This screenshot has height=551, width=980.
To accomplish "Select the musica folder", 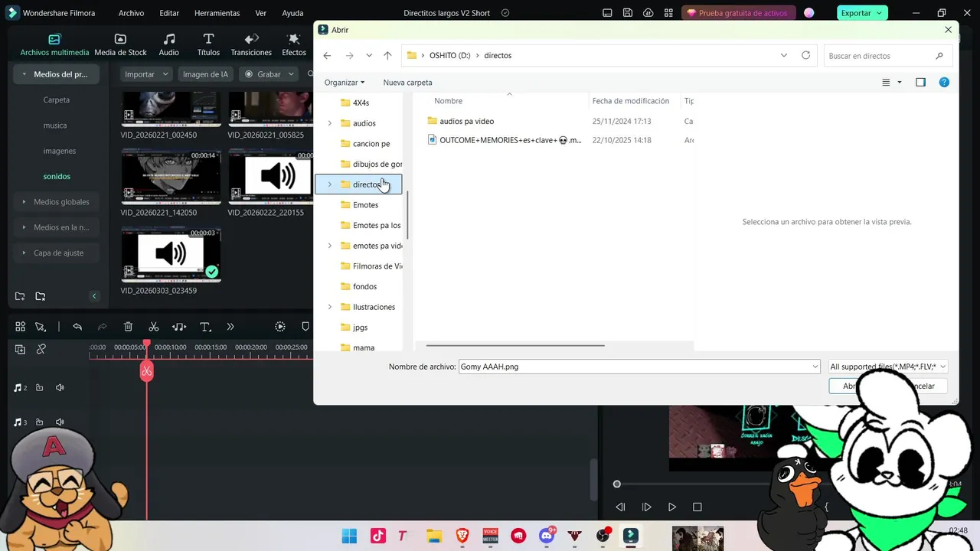I will [55, 125].
